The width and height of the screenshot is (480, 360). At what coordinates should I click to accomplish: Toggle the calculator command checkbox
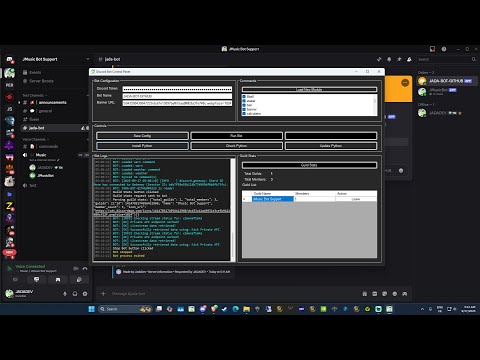pos(244,114)
